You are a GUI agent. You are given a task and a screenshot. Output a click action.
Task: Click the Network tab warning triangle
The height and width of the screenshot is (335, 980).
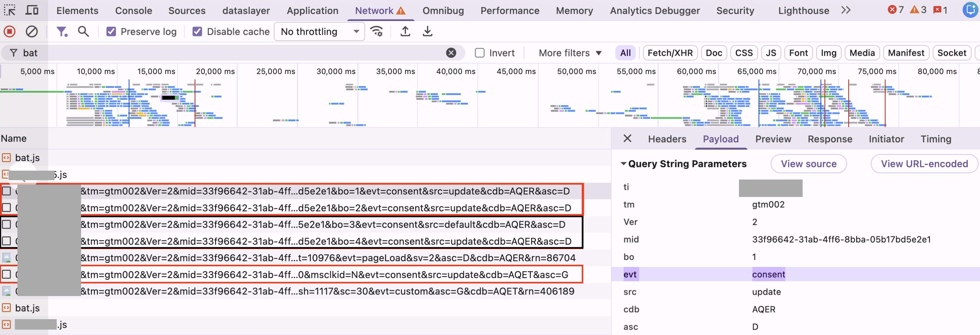pos(401,11)
